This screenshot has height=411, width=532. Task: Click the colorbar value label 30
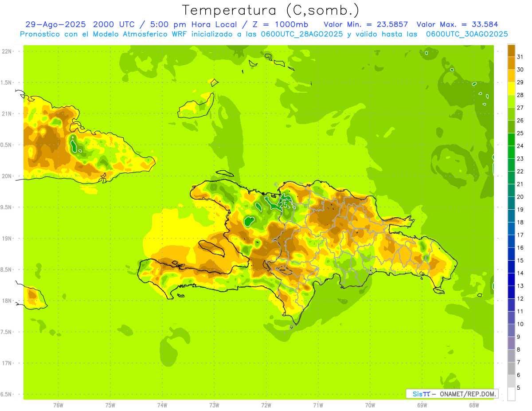(520, 70)
